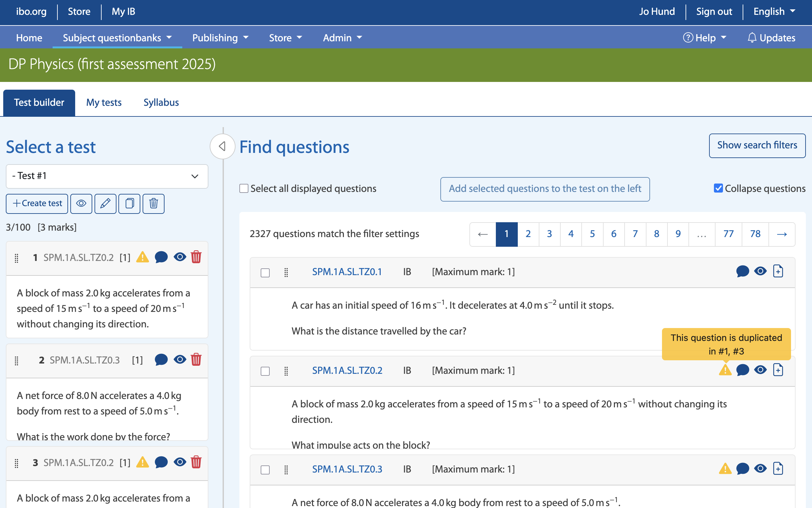Click Show search filters button
The width and height of the screenshot is (812, 508).
[x=757, y=145]
